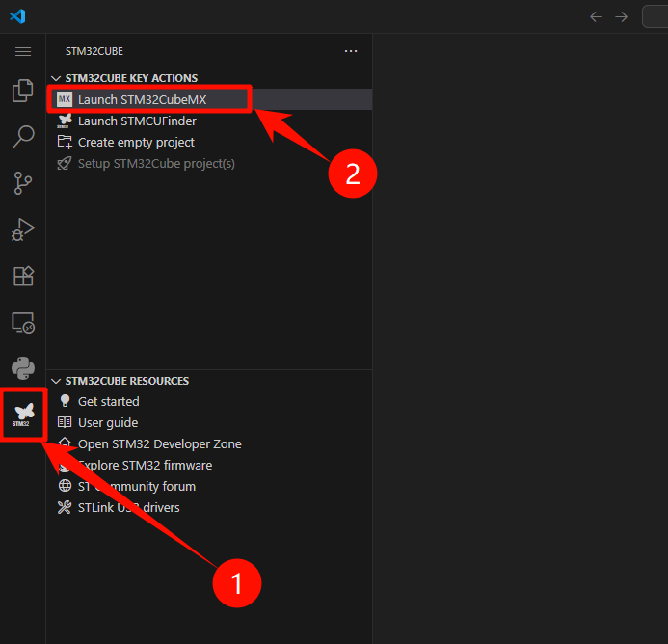Click the VS Code logo icon

17,16
